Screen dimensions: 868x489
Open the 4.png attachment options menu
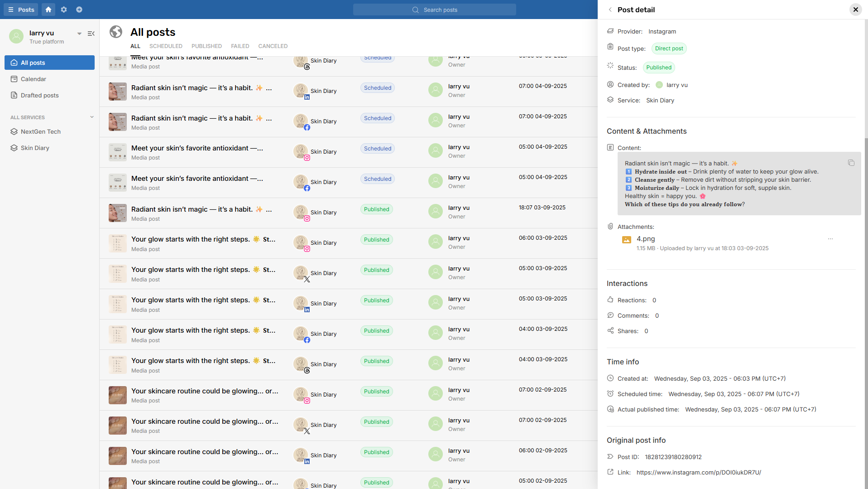pos(830,239)
